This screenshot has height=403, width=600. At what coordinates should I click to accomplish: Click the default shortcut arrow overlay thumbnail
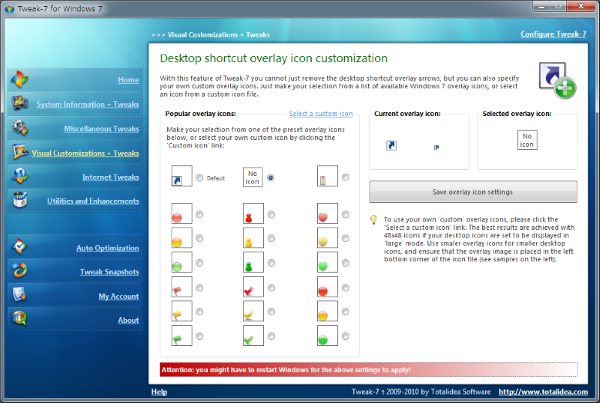tap(182, 176)
